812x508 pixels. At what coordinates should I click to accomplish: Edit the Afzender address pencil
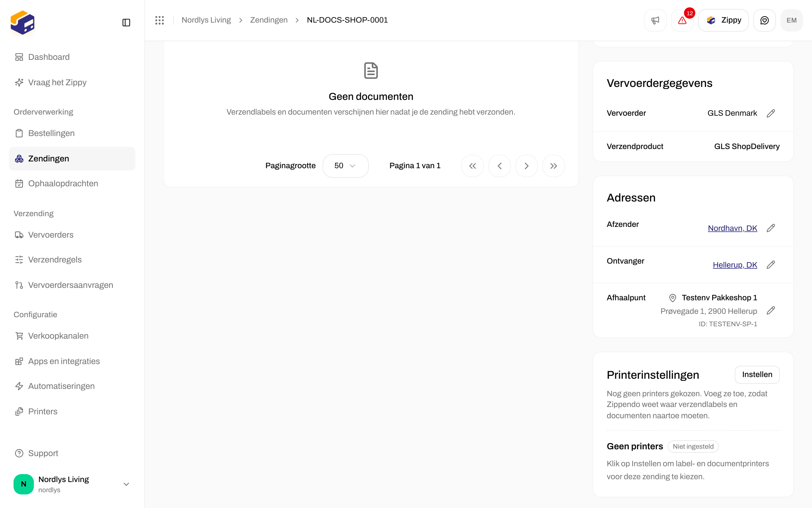tap(771, 228)
